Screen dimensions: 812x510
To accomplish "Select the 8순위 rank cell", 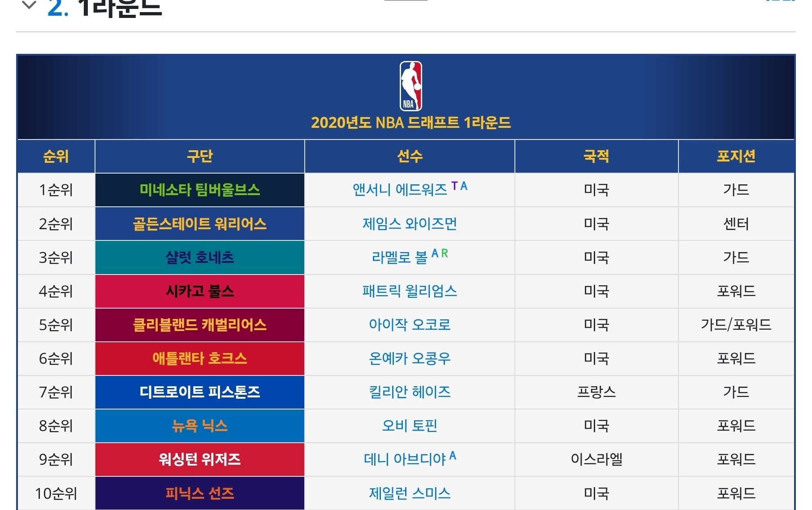I will (x=56, y=426).
